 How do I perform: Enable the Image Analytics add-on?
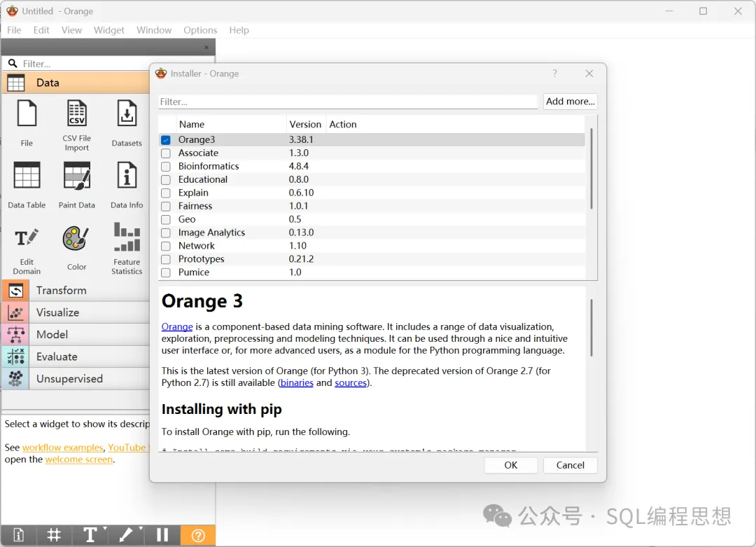[166, 233]
